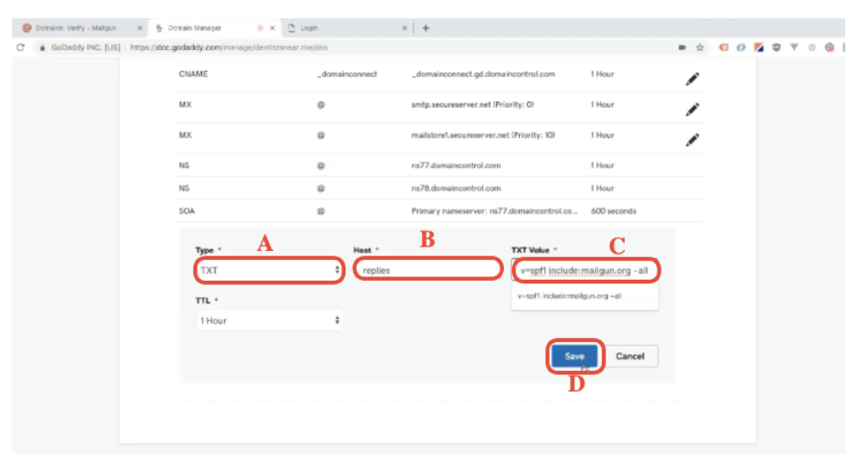
Task: Click the first orange extension icon in toolbar
Action: coord(724,47)
